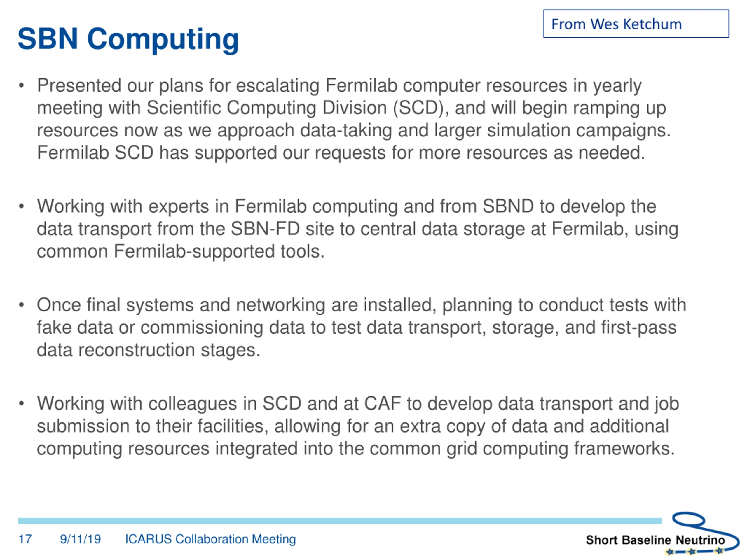Click the first bullet point marker

[22, 86]
